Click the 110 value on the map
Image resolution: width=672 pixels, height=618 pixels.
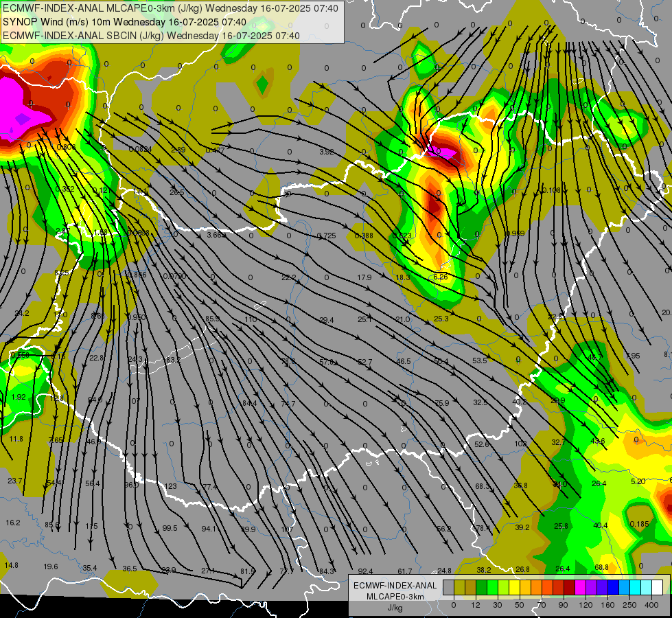[x=251, y=319]
